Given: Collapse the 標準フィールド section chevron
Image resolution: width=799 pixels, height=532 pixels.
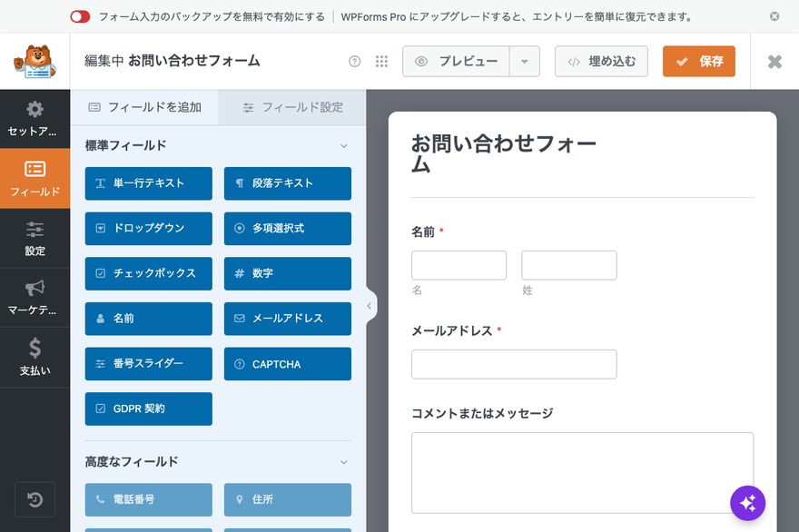Looking at the screenshot, I should pyautogui.click(x=344, y=146).
